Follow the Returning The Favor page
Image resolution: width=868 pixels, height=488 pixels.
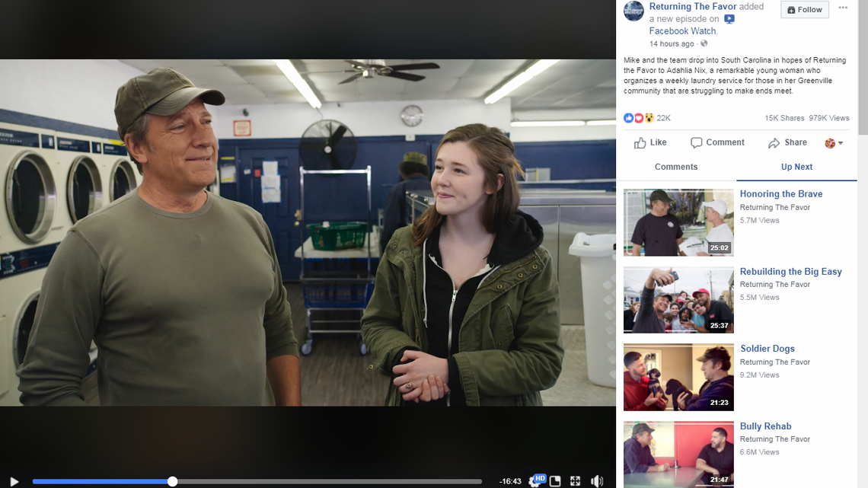pyautogui.click(x=804, y=9)
